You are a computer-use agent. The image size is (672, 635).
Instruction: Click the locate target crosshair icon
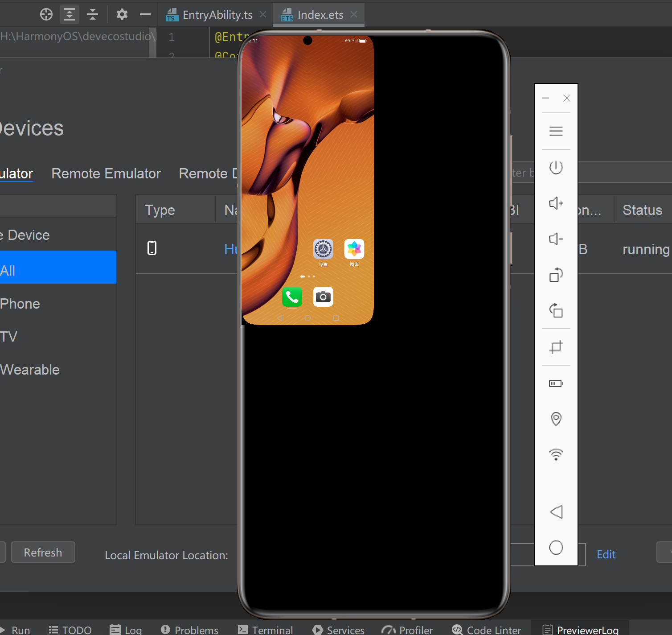point(46,15)
